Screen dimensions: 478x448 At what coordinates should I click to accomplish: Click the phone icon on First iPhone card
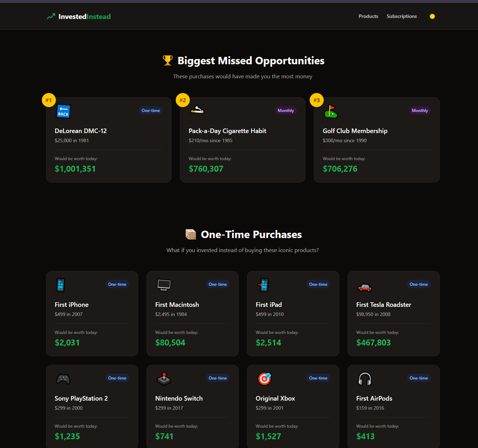point(60,285)
